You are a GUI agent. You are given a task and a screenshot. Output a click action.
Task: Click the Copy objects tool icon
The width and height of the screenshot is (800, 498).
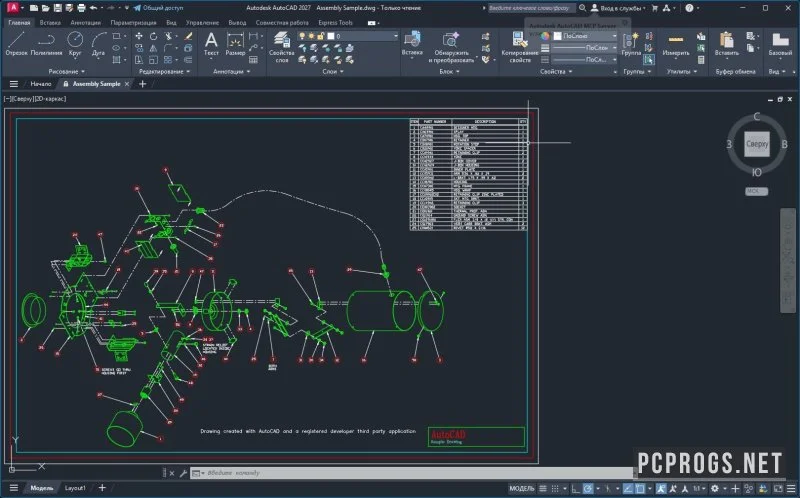[x=139, y=48]
